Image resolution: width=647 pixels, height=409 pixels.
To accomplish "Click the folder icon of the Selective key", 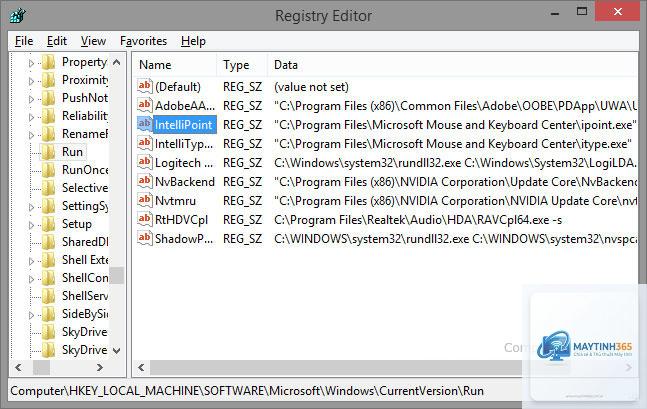I will coord(49,188).
